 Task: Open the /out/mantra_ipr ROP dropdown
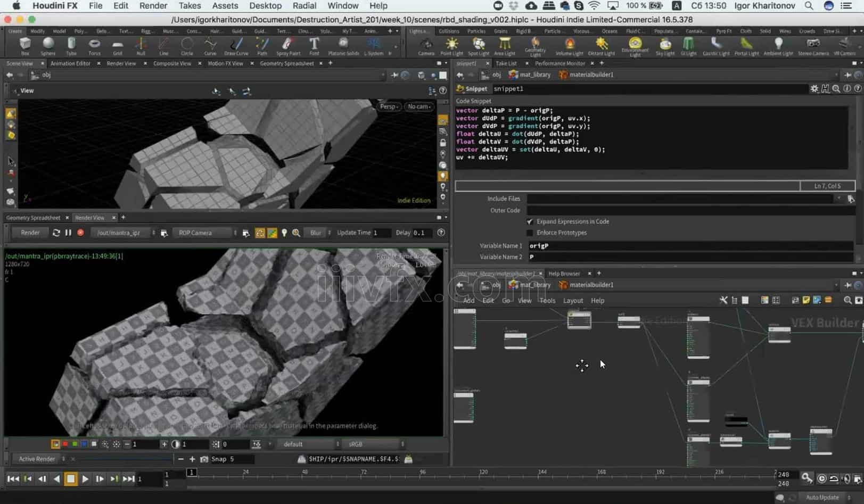pyautogui.click(x=123, y=233)
